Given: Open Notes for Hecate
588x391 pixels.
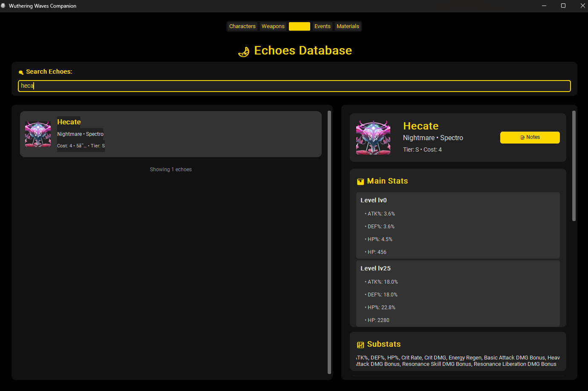Looking at the screenshot, I should [x=530, y=138].
